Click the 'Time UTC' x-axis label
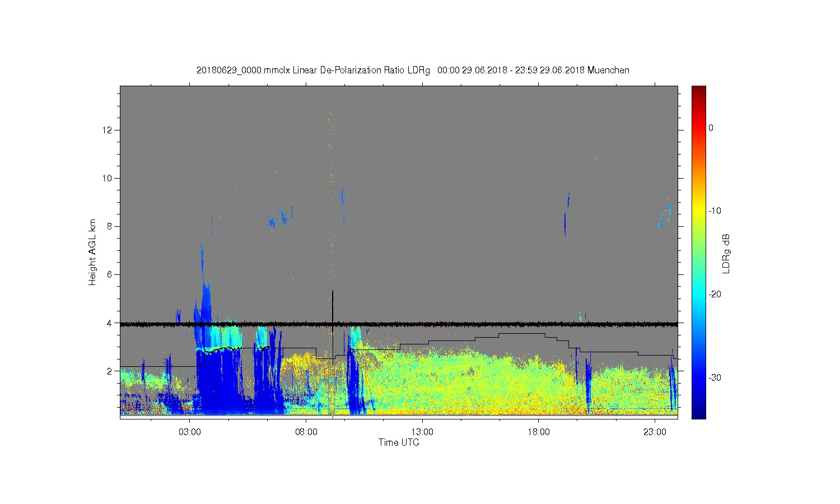Screen dimensions: 840x504 pos(399,442)
